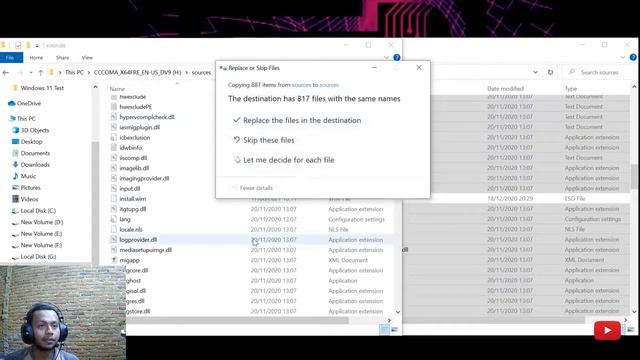This screenshot has height=360, width=640.
Task: Select Local Disk (G:) in navigation pane
Action: click(x=34, y=257)
